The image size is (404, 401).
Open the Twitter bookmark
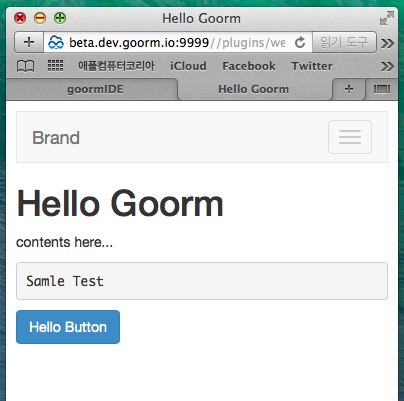312,66
